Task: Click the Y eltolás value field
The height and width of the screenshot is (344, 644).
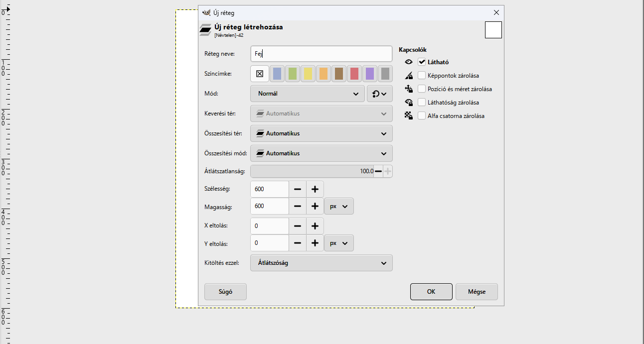Action: click(x=269, y=243)
